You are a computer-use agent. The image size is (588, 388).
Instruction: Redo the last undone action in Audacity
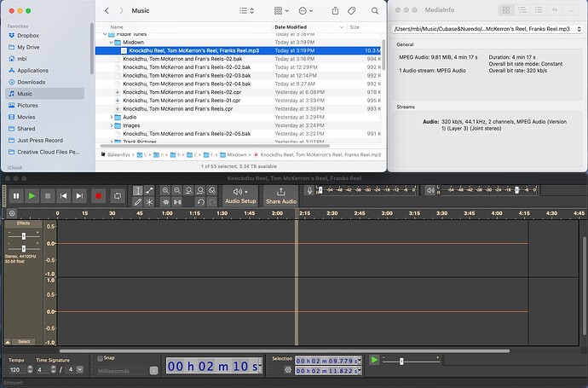tap(212, 202)
